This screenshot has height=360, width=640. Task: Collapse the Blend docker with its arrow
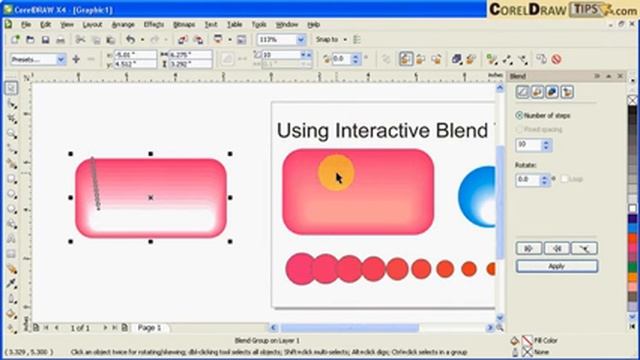(x=608, y=76)
